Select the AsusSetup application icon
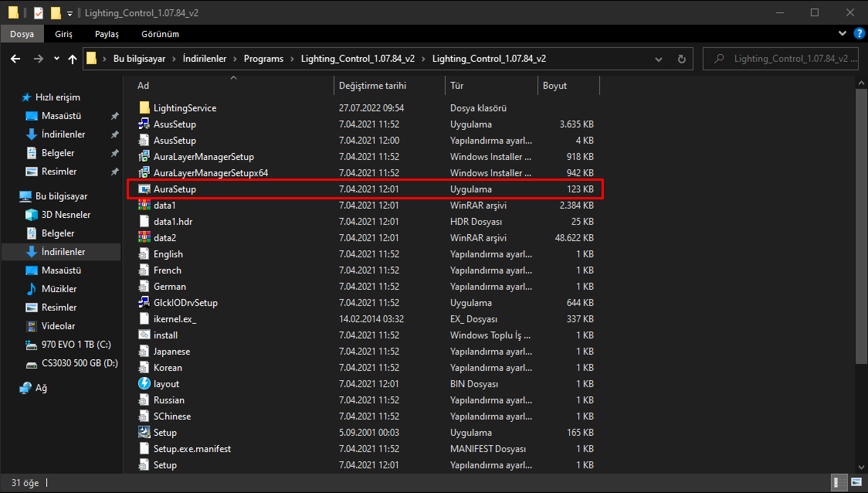The image size is (868, 493). pos(144,124)
